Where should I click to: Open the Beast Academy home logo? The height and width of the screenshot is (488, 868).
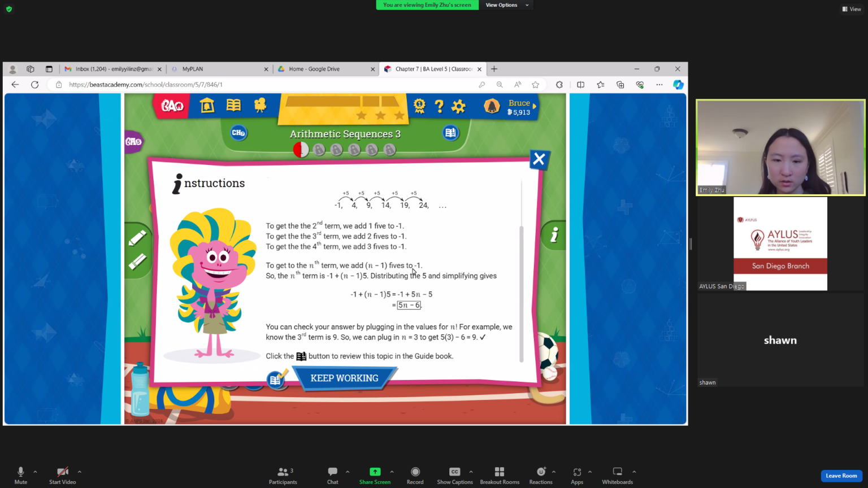point(172,106)
